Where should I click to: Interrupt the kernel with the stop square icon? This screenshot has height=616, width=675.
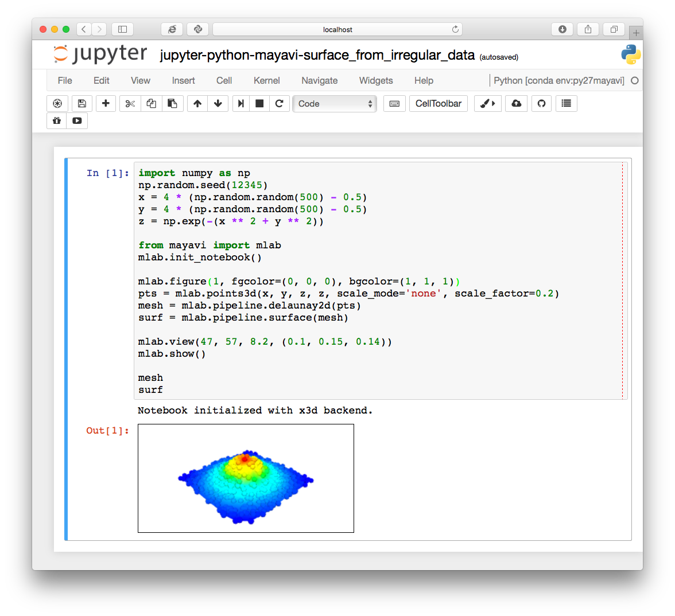coord(259,104)
